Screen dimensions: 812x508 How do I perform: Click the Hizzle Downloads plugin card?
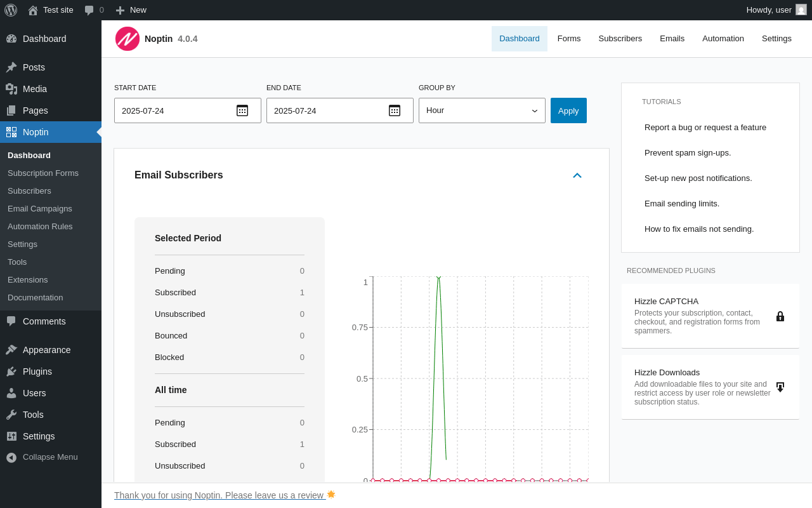point(710,387)
